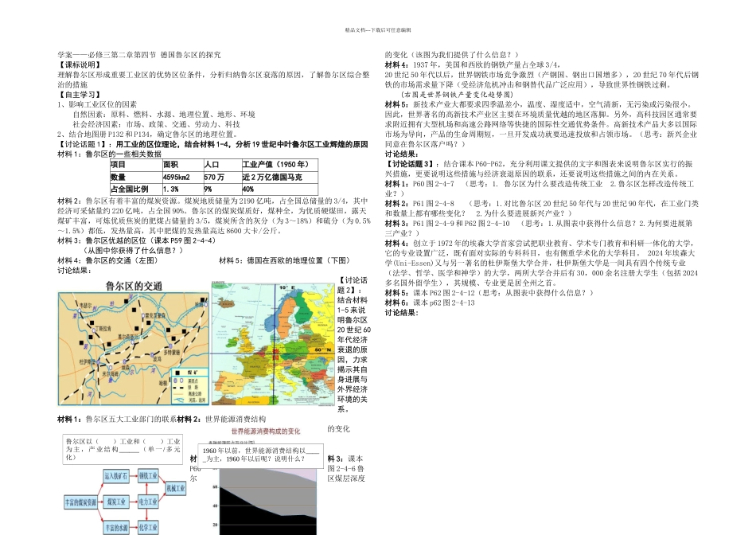Viewport: 756px width, 535px height.
Task: Click the 材料2 paragraph about 煤炭资源
Action: point(214,216)
